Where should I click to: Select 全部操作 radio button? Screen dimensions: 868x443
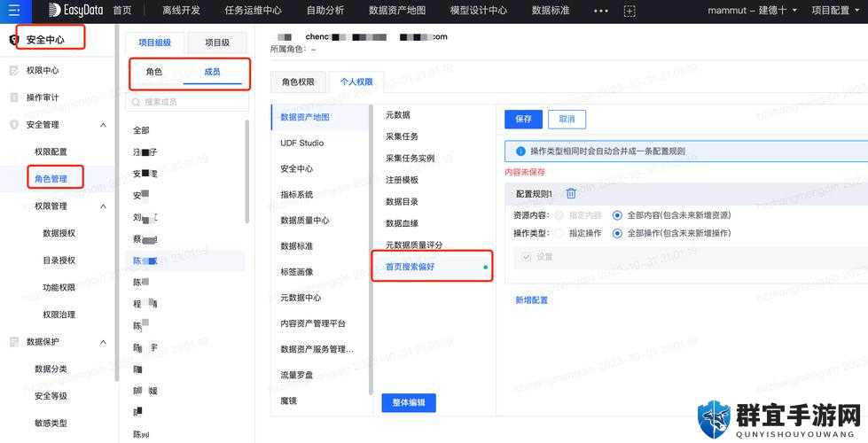tap(617, 233)
